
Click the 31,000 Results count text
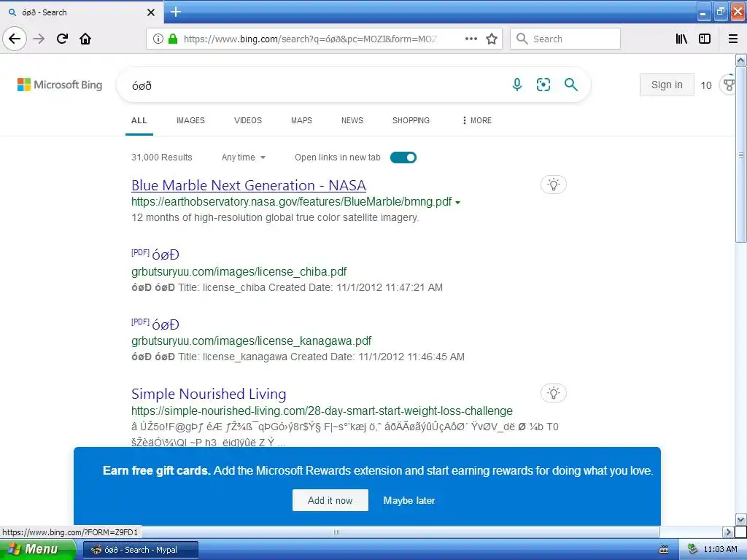pos(161,157)
